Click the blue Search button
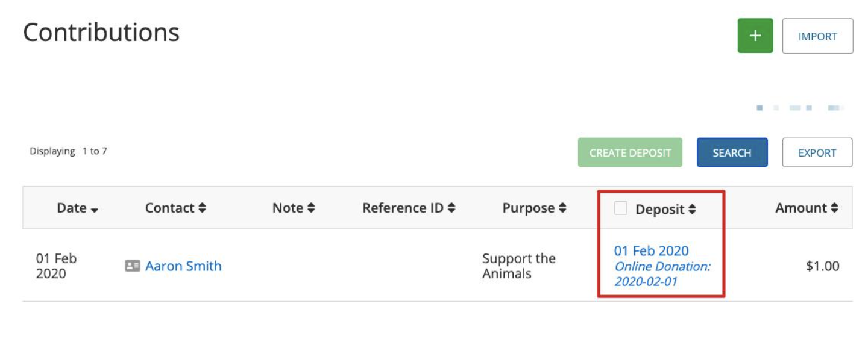Image resolution: width=868 pixels, height=342 pixels. (x=732, y=152)
